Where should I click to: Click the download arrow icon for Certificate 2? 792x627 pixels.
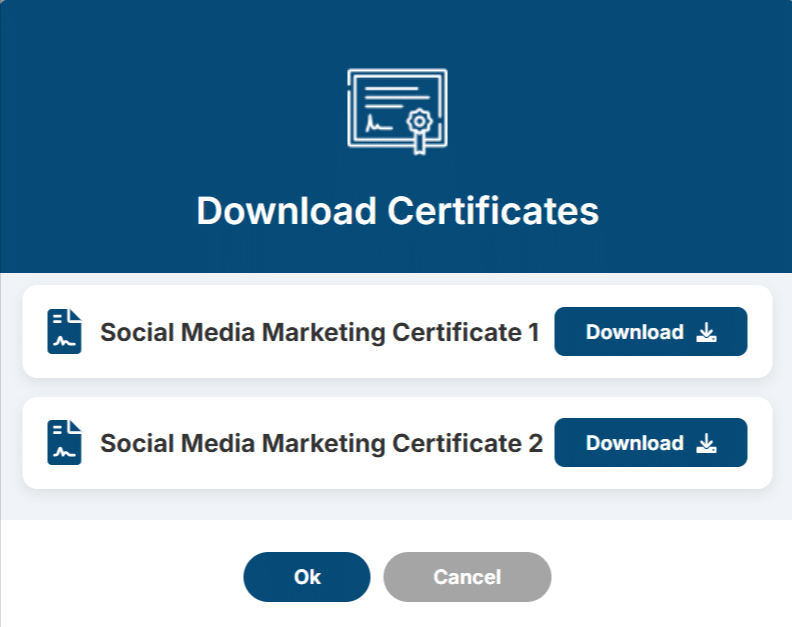click(x=706, y=443)
